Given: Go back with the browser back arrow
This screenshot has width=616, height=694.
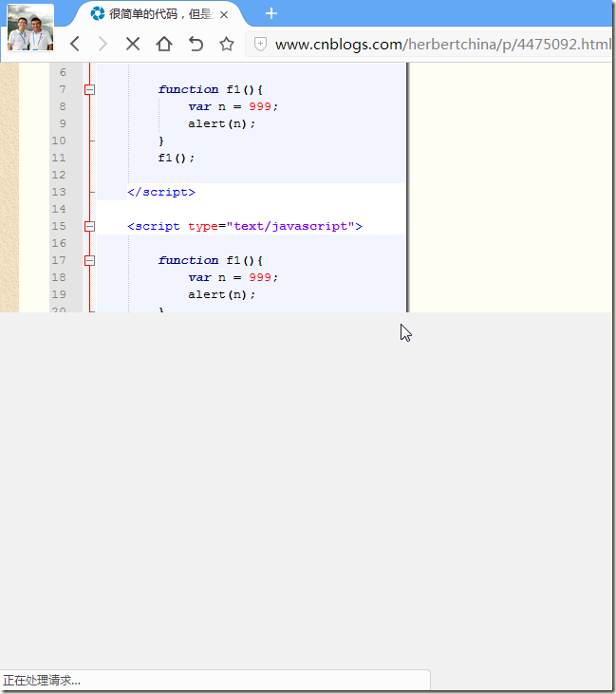Looking at the screenshot, I should (75, 44).
